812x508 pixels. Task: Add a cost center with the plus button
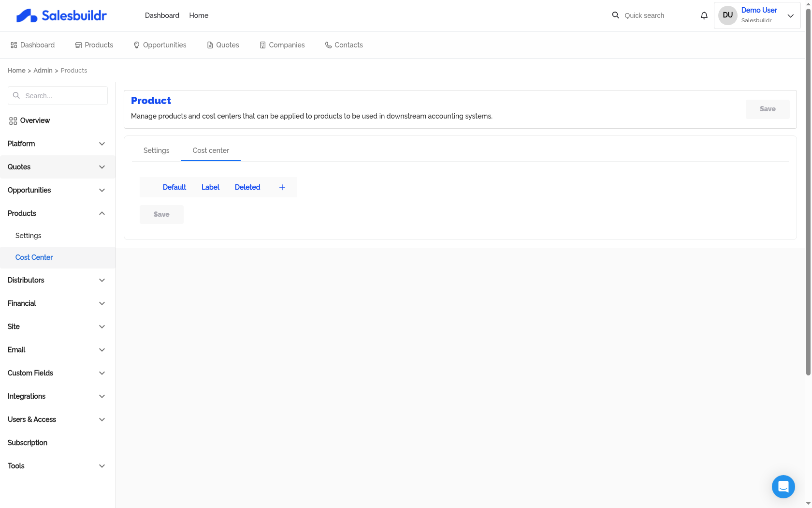pyautogui.click(x=282, y=187)
